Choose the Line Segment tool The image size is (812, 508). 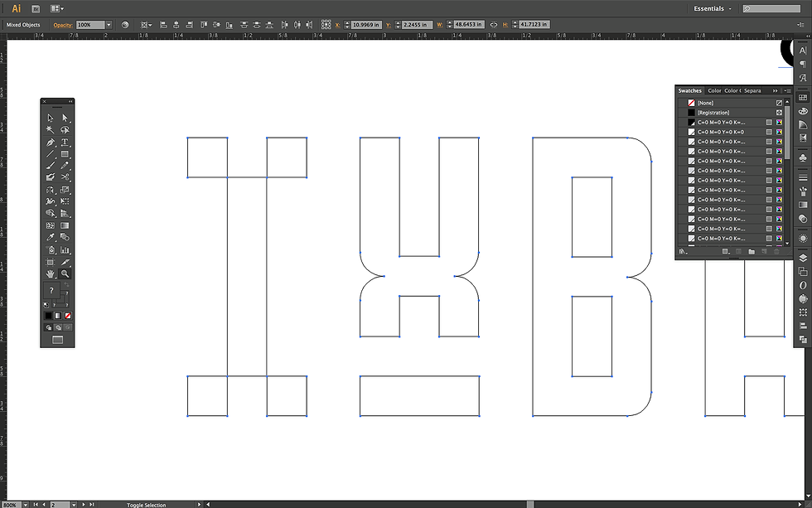pyautogui.click(x=51, y=154)
